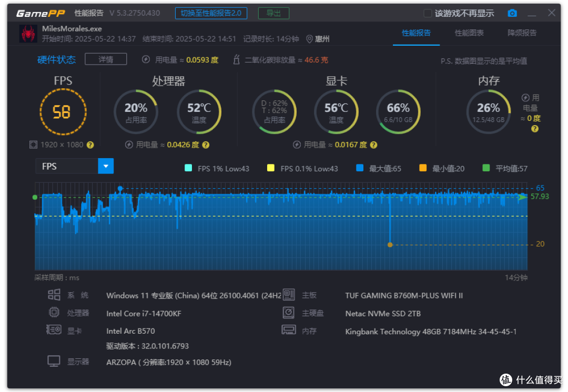Image resolution: width=568 pixels, height=392 pixels.
Task: Click the MilesMorales.exe spider game icon
Action: coord(28,34)
